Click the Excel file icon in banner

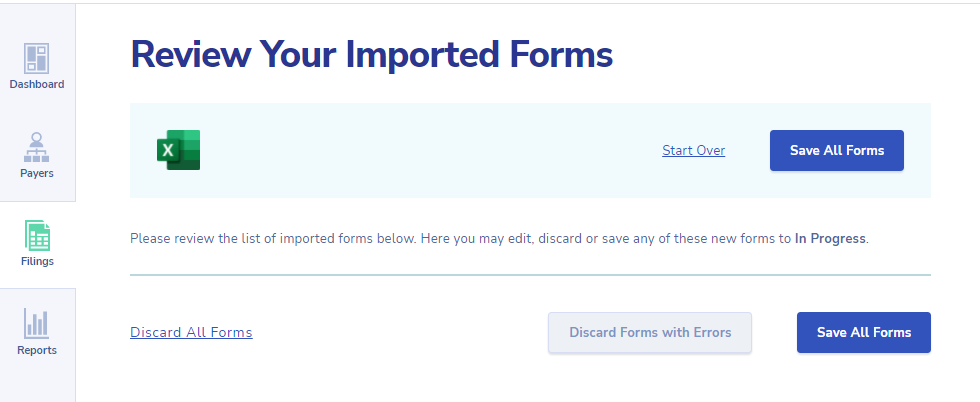click(x=179, y=150)
